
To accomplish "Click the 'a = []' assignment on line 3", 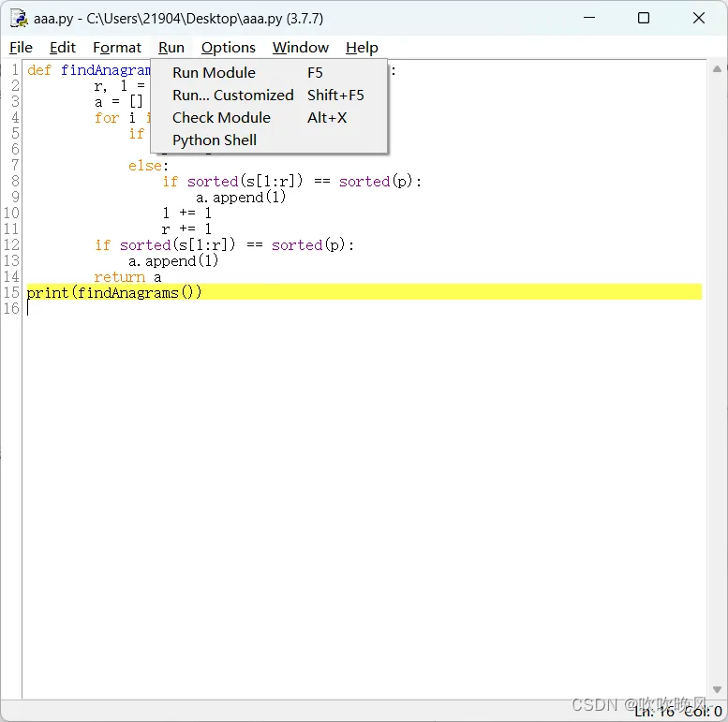I will pyautogui.click(x=119, y=102).
